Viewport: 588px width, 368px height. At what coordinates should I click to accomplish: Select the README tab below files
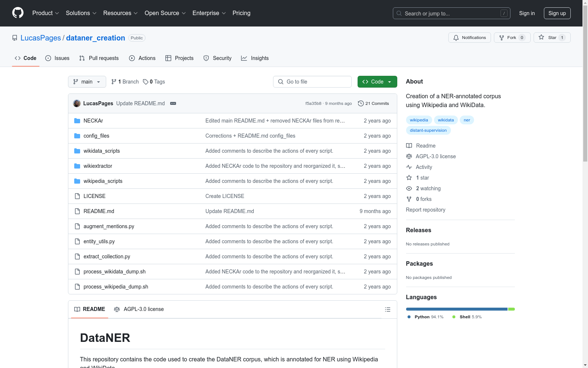(x=90, y=309)
